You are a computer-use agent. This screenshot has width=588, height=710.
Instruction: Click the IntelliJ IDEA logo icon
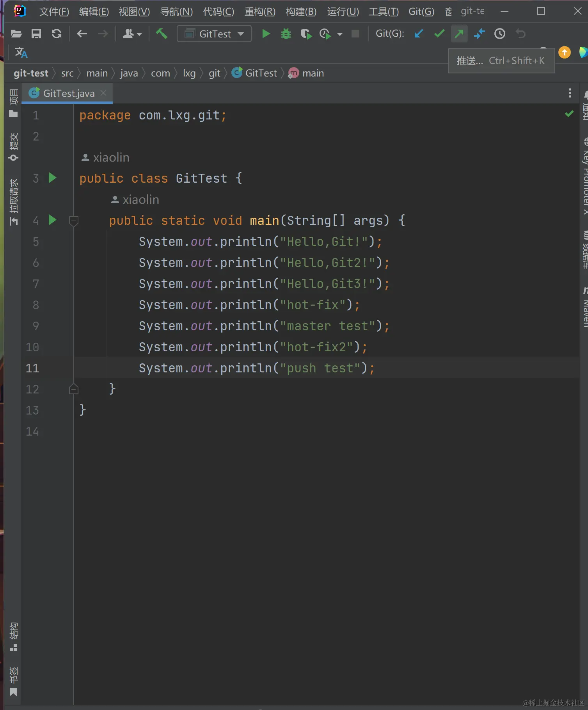coord(20,11)
